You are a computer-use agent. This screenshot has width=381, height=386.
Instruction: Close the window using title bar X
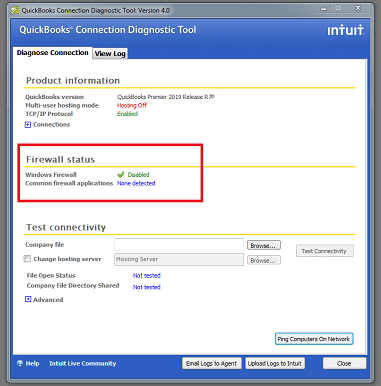(358, 9)
